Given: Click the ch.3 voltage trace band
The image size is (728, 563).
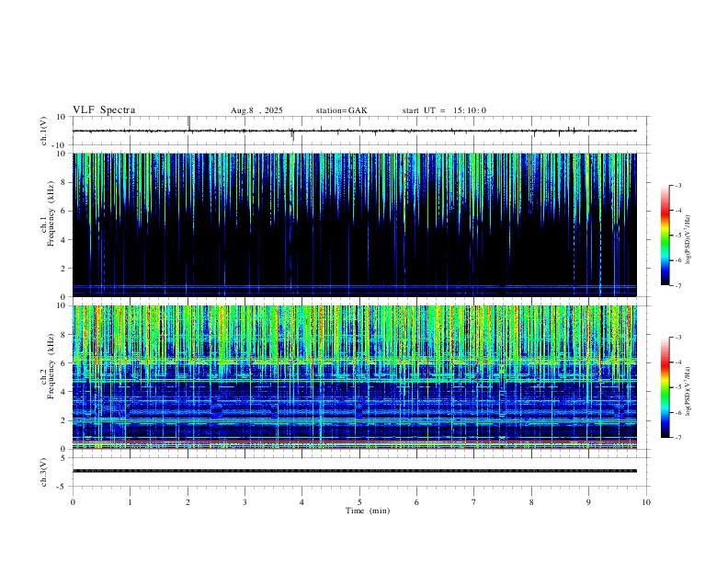Looking at the screenshot, I should click(355, 471).
